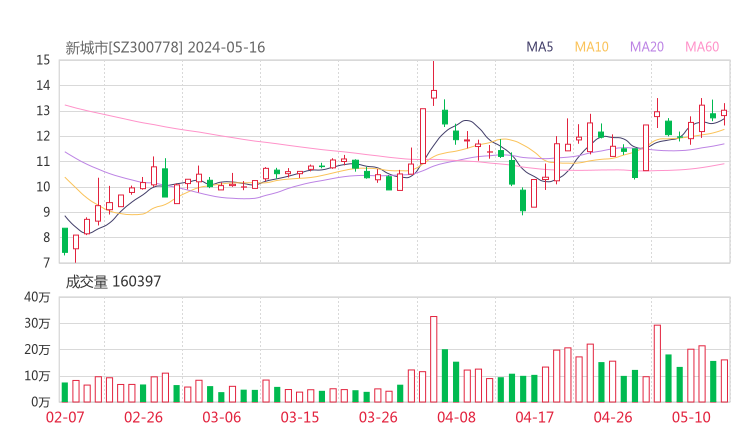
Task: Click the price axis value 7
Action: 46,263
